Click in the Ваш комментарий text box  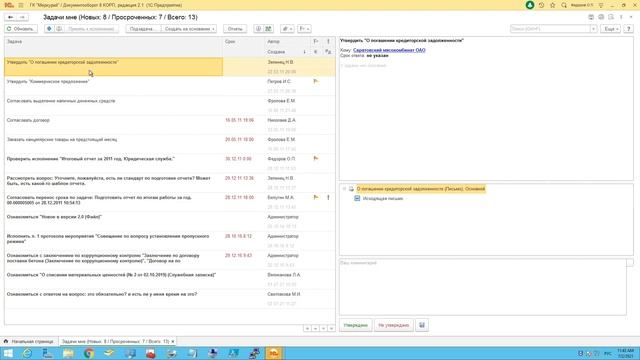(482, 287)
